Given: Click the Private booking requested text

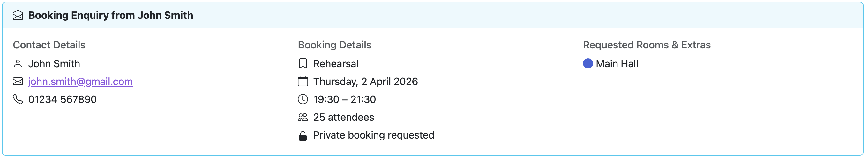Looking at the screenshot, I should tap(373, 135).
